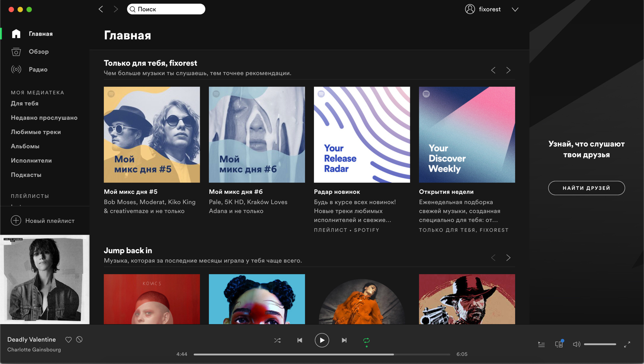
Task: Open Главная in the sidebar
Action: coord(41,34)
